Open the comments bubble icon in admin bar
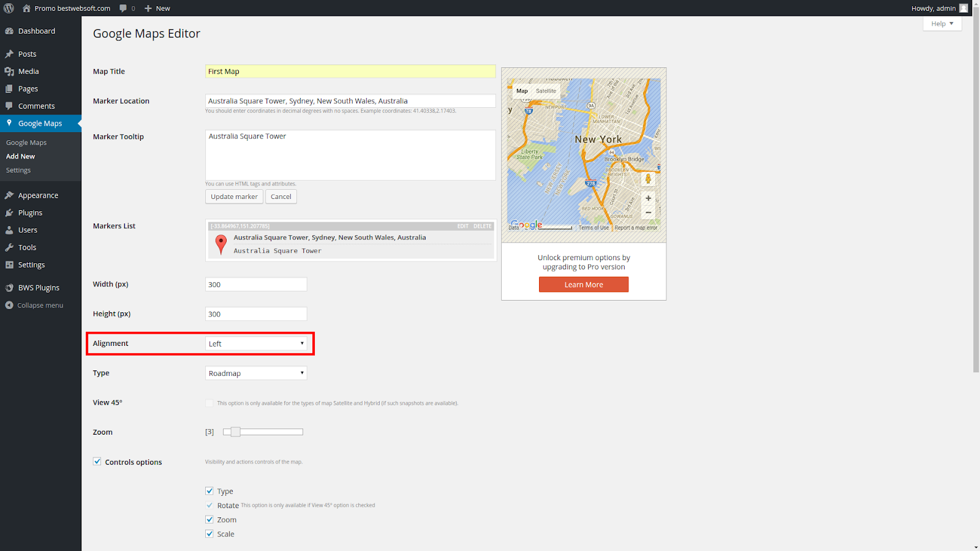 pyautogui.click(x=123, y=8)
